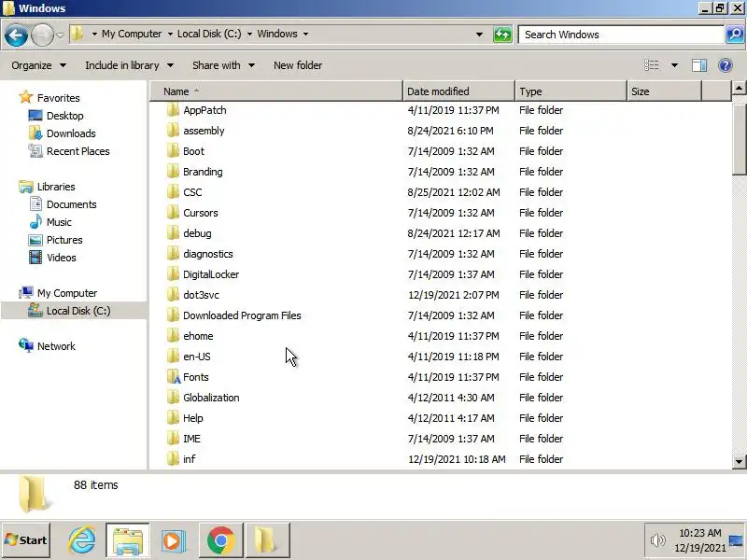Open Desktop in the navigation pane
The width and height of the screenshot is (747, 560).
64,116
